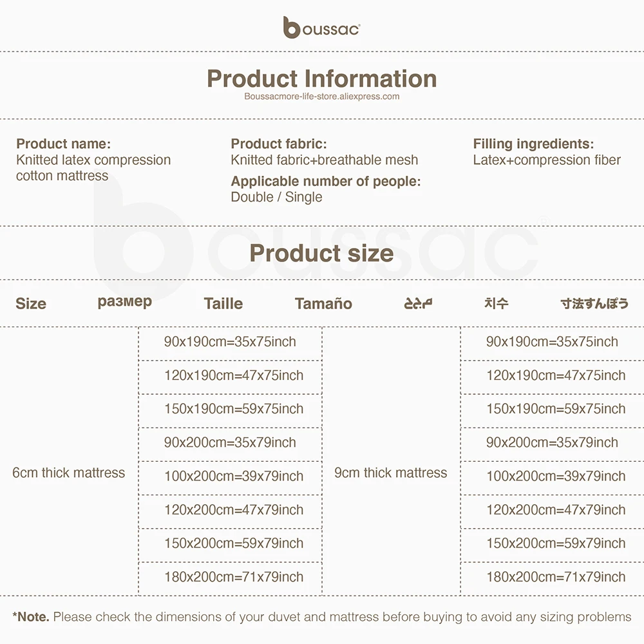Pick 100x200cm size under 9cm mattress
The height and width of the screenshot is (644, 644).
556,477
